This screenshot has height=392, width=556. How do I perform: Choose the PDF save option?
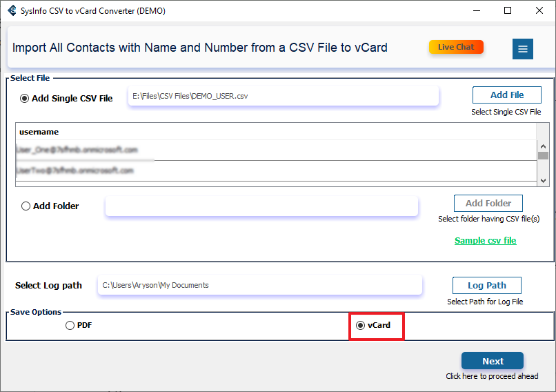70,325
